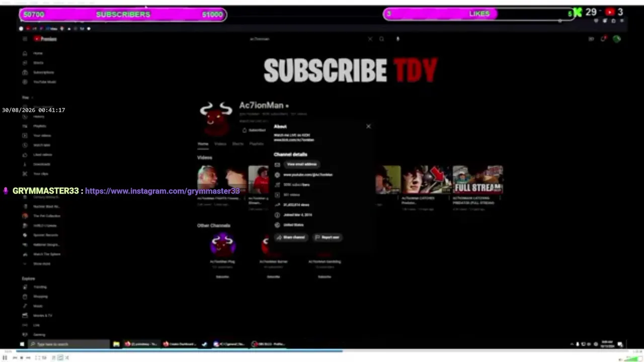
Task: Open the Subscribed bell dropdown
Action: coord(254,130)
